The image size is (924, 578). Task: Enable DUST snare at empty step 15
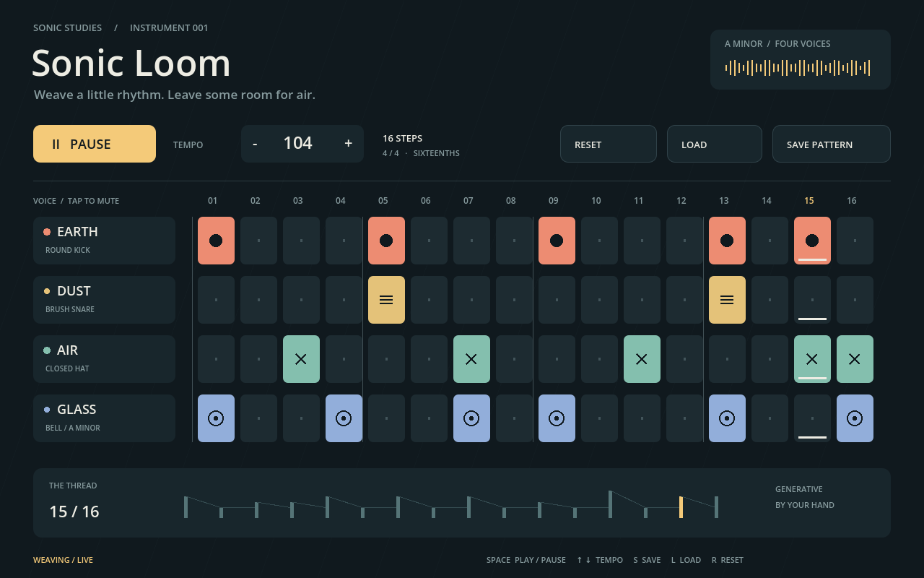coord(812,300)
